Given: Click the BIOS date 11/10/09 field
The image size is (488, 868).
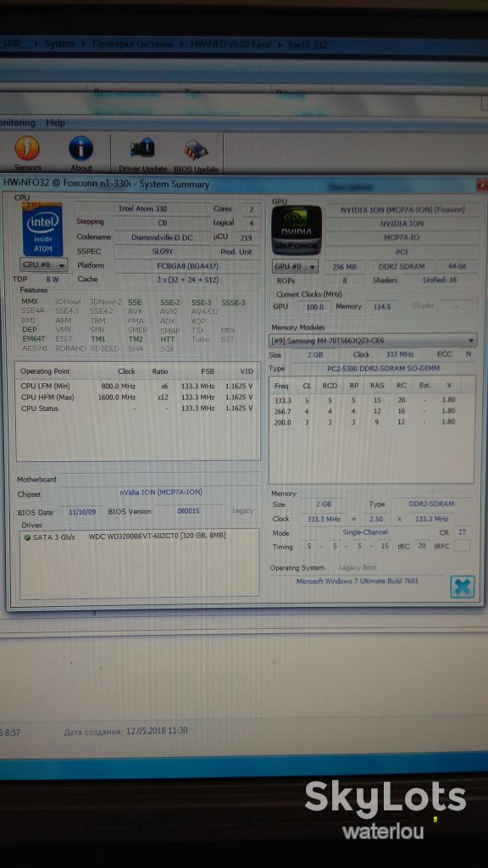Looking at the screenshot, I should [x=82, y=512].
